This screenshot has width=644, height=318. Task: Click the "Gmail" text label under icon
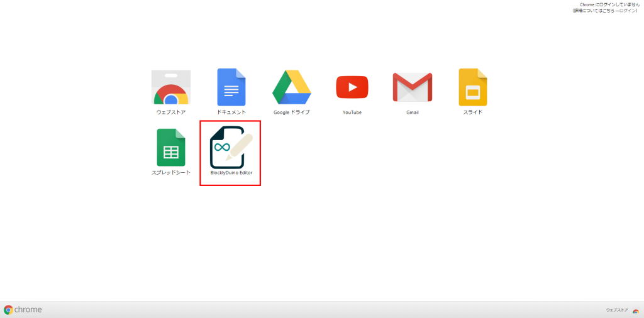click(413, 112)
